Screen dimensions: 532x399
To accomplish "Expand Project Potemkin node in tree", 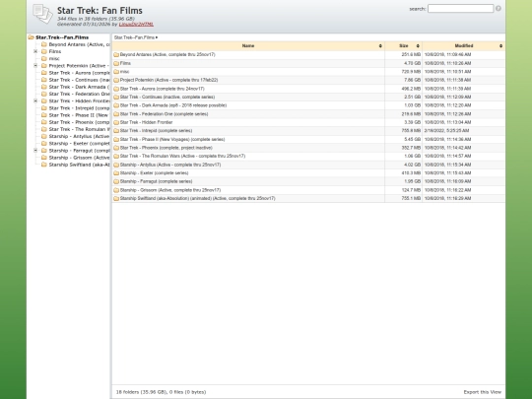I will tap(35, 65).
